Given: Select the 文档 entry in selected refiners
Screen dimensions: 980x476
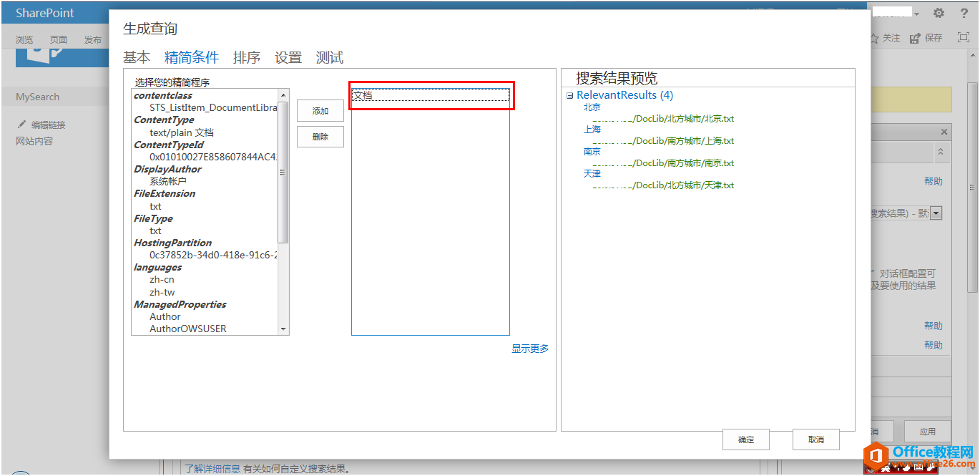Looking at the screenshot, I should coord(431,95).
